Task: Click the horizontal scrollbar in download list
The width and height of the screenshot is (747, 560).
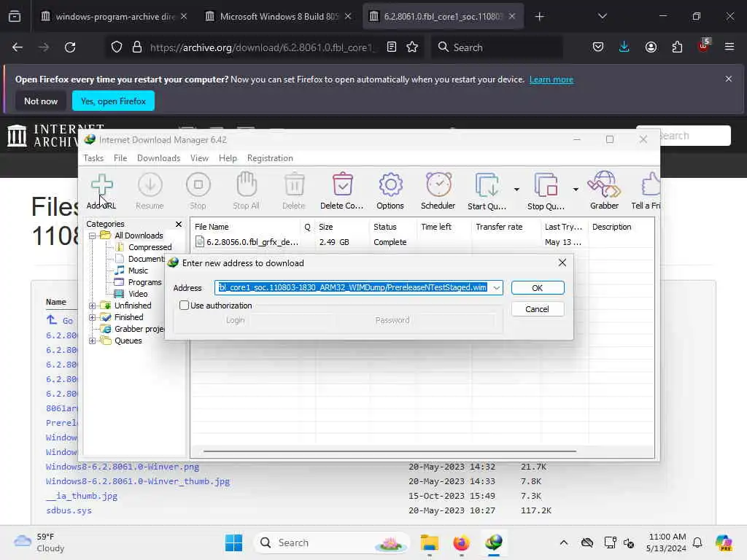Action: [x=390, y=451]
